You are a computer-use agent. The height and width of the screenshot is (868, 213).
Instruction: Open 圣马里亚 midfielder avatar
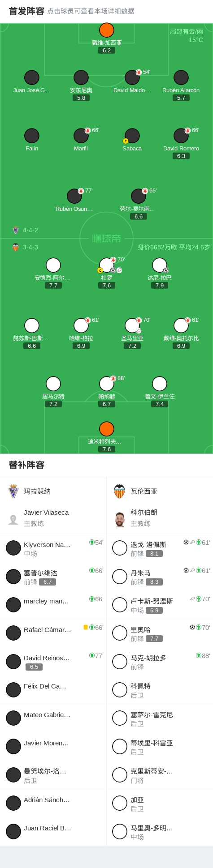(x=132, y=325)
